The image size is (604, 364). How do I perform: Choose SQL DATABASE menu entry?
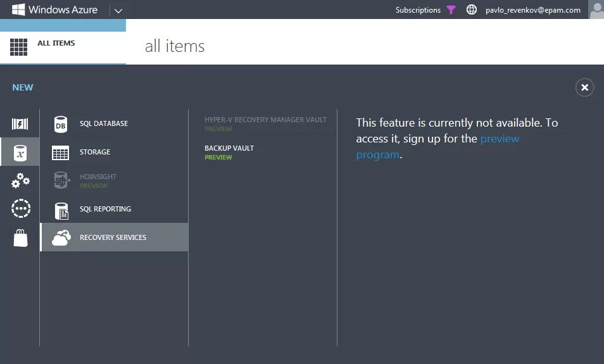(114, 123)
